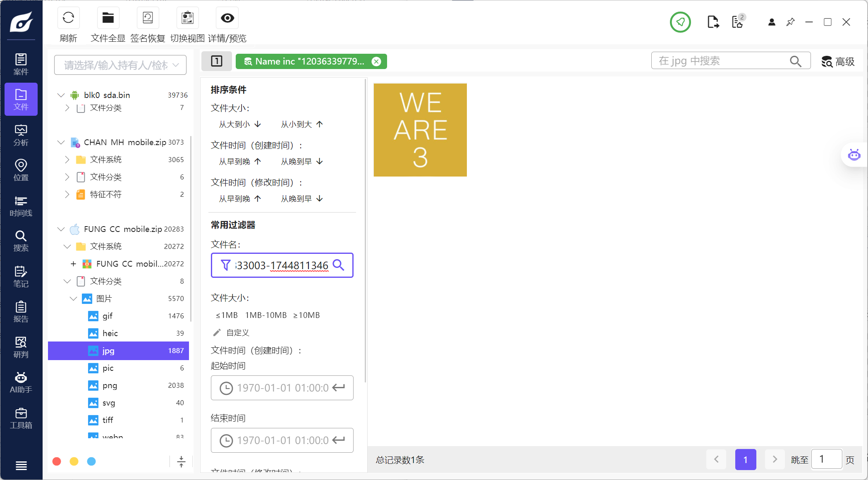This screenshot has width=868, height=480.
Task: Click the 高级 advanced search button
Action: tap(838, 62)
